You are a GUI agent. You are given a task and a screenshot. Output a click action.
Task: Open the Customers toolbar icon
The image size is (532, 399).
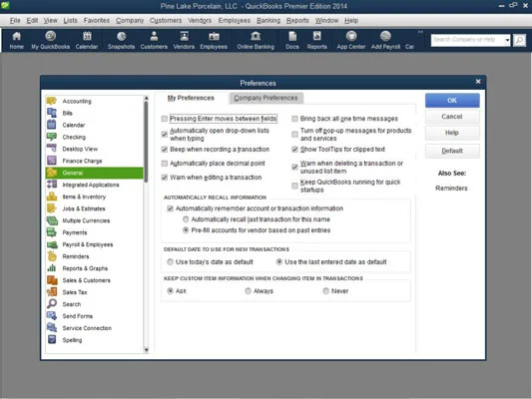[x=154, y=40]
